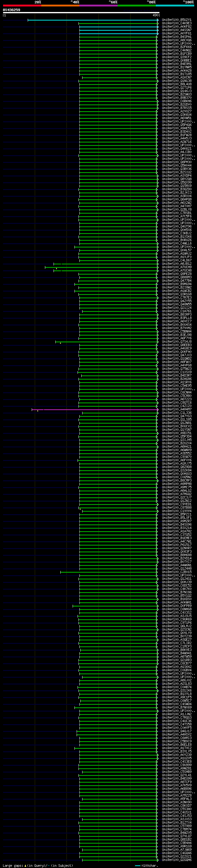Screen dimensions: 197x868
Task: Click the yellow gap marker on UniRef100_A4H4M7 row
Action: (38, 411)
